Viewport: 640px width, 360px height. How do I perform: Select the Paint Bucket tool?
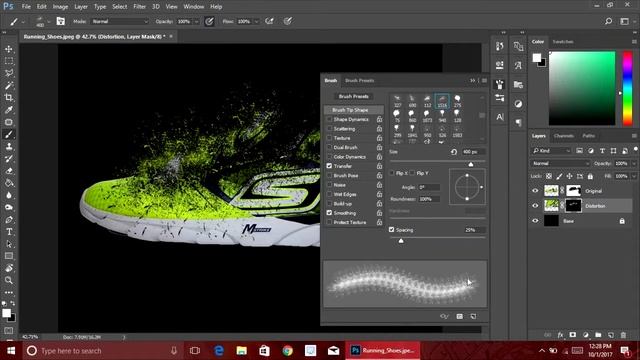coord(9,183)
